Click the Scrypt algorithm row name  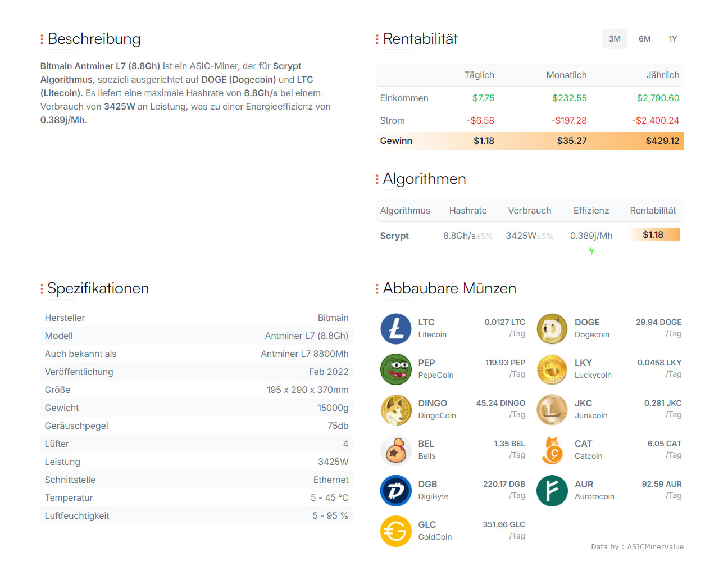point(394,236)
